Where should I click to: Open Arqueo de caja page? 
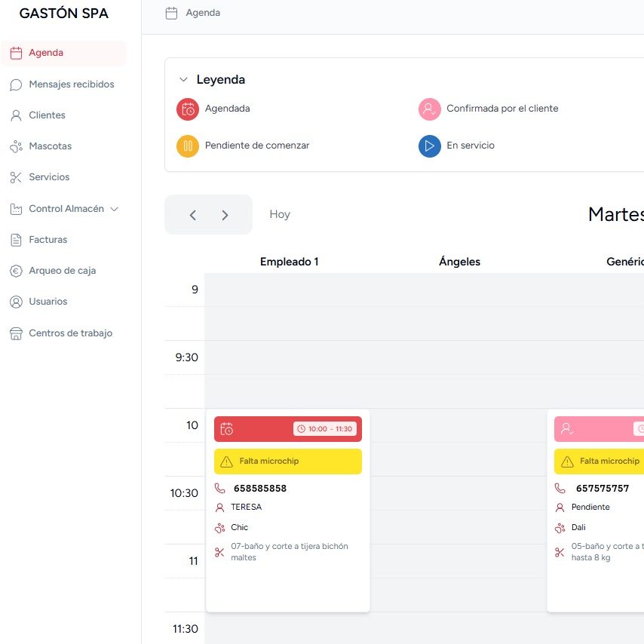[x=62, y=271]
